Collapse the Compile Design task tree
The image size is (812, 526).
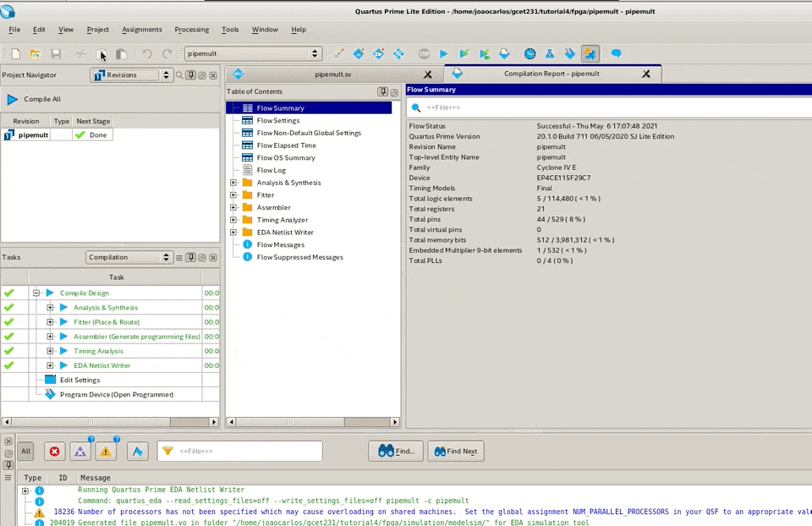coord(36,293)
